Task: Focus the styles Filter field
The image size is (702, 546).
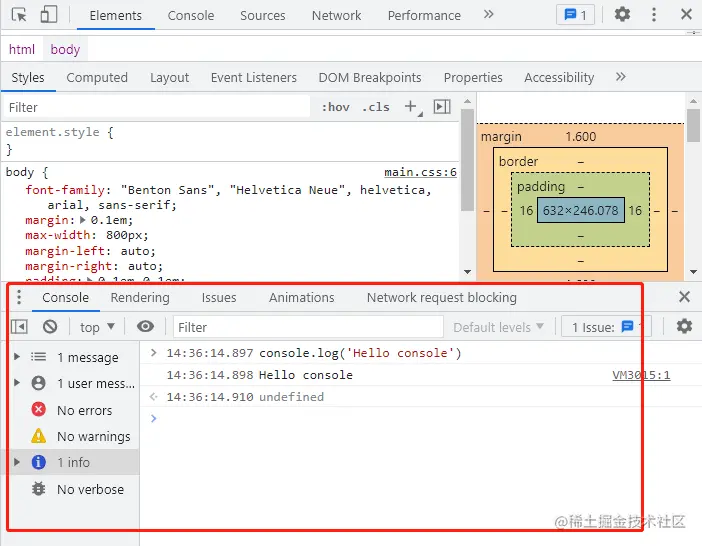Action: (156, 107)
